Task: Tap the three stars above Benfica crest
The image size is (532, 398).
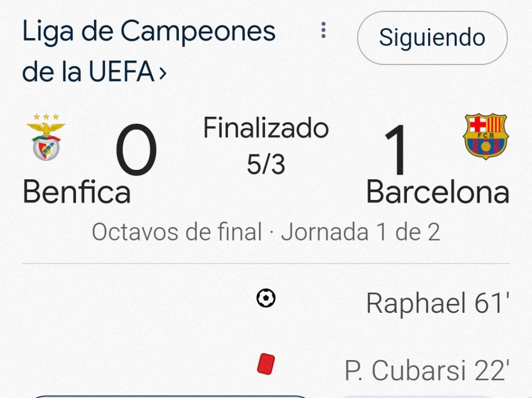Action: click(46, 117)
